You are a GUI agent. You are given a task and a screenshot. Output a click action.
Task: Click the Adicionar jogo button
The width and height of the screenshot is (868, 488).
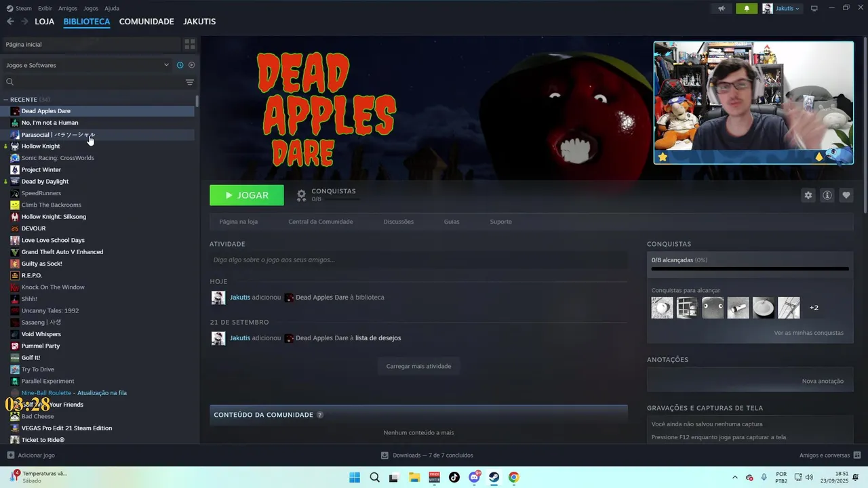click(x=31, y=455)
